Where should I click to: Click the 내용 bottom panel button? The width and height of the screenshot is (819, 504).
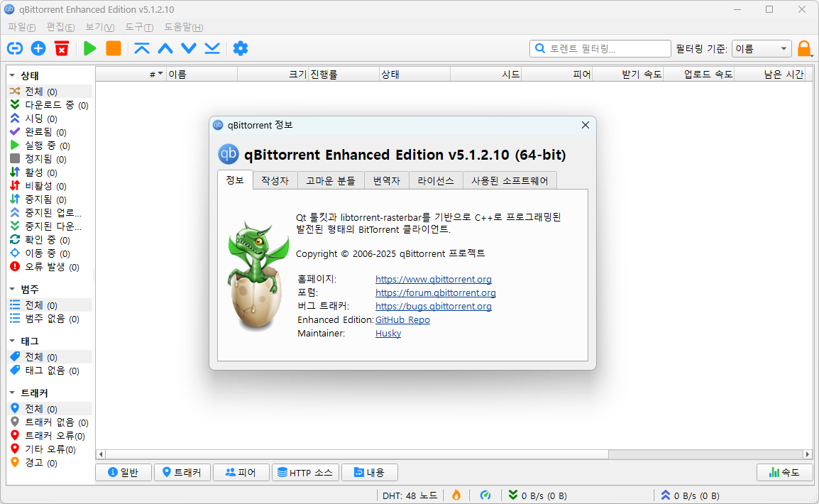point(370,472)
